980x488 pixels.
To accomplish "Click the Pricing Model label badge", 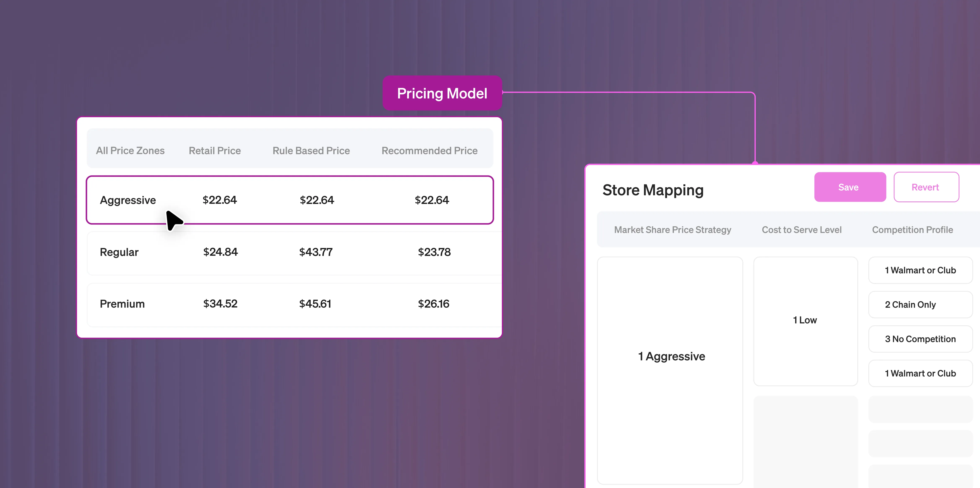I will pos(442,93).
